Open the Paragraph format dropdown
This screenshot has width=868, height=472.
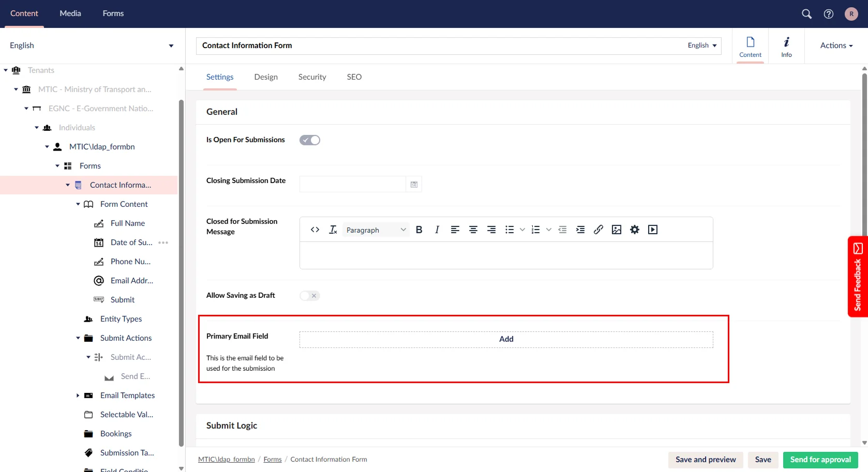click(376, 230)
